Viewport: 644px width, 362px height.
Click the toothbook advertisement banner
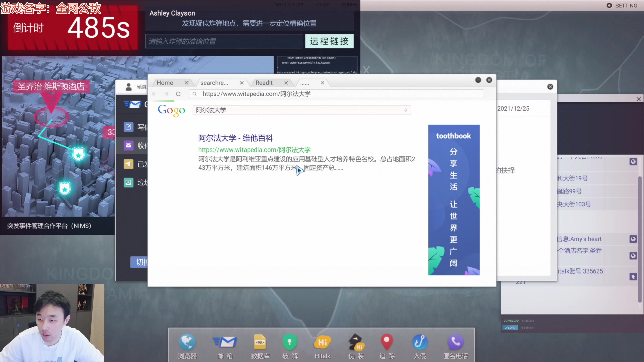click(454, 200)
